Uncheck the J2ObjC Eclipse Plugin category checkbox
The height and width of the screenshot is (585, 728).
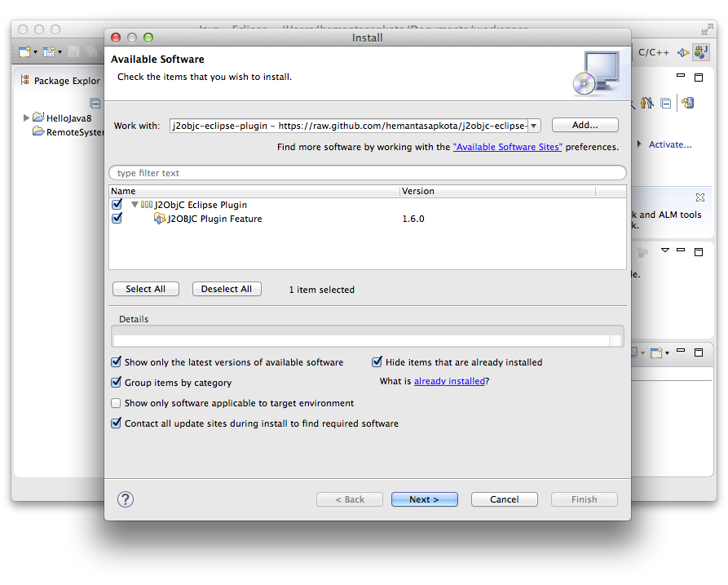(117, 205)
